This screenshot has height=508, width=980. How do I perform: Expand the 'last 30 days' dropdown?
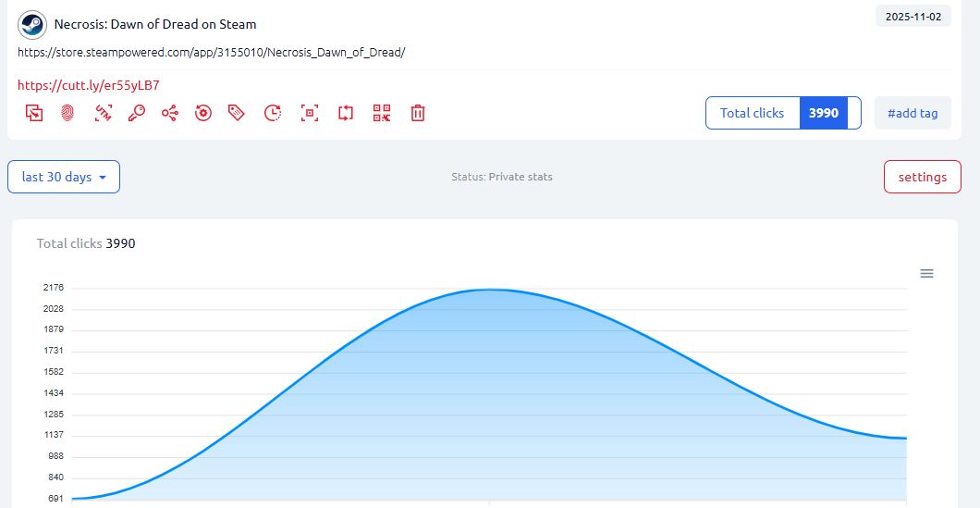[x=64, y=177]
